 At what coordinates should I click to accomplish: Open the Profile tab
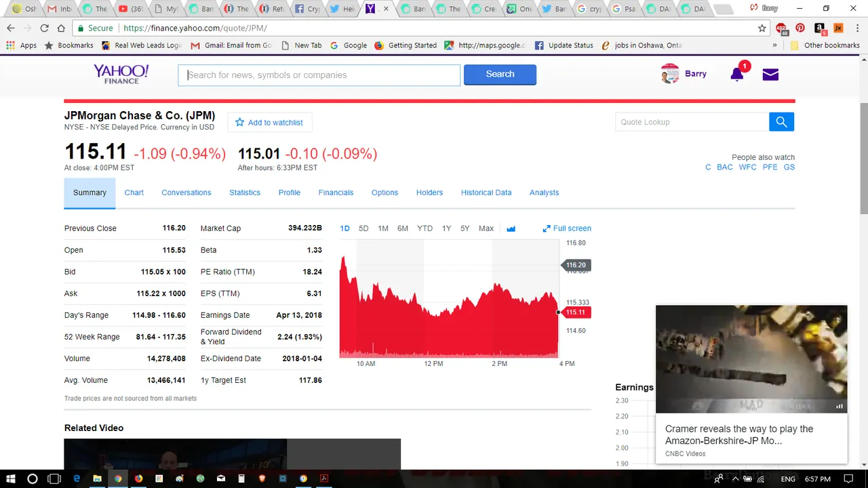pos(290,193)
